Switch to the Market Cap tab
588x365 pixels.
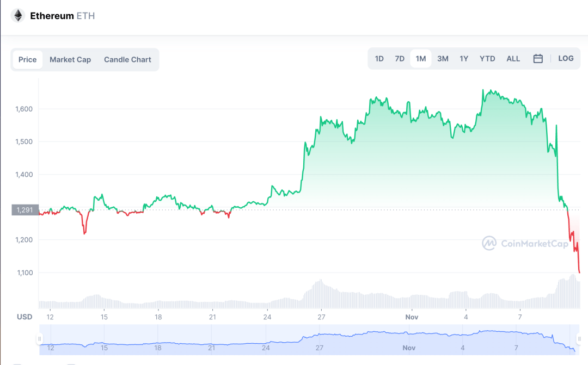click(x=70, y=59)
